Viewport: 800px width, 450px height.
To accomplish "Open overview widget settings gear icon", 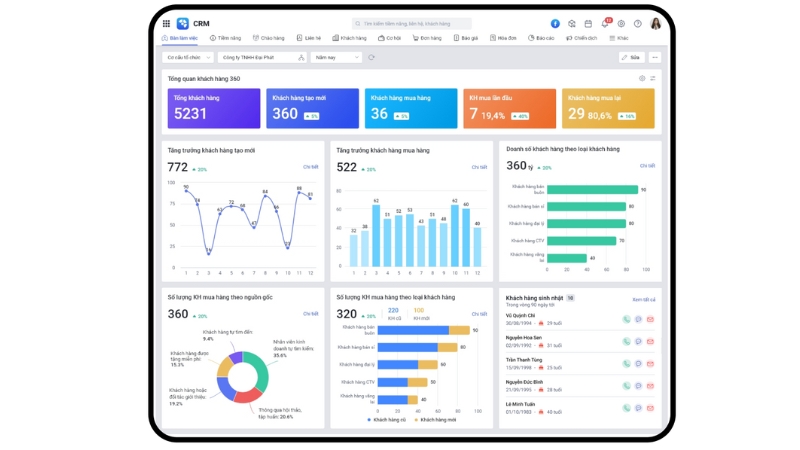I will 642,78.
